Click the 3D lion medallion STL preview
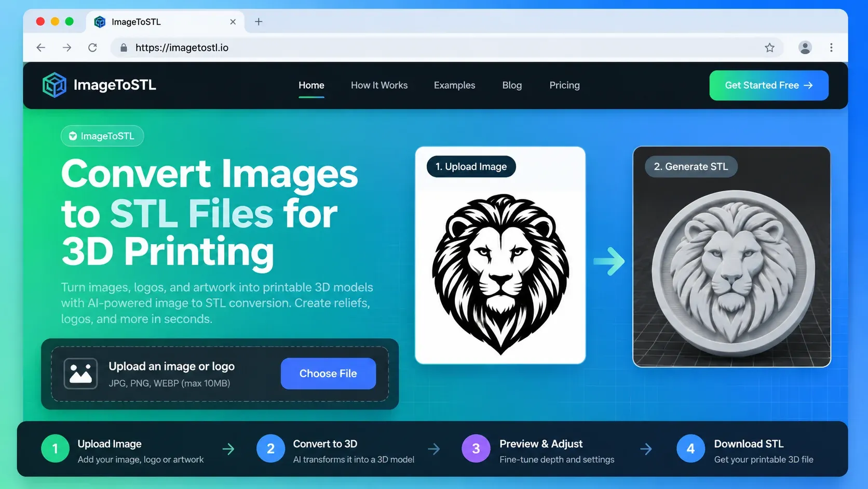Viewport: 868px width, 489px height. (733, 272)
